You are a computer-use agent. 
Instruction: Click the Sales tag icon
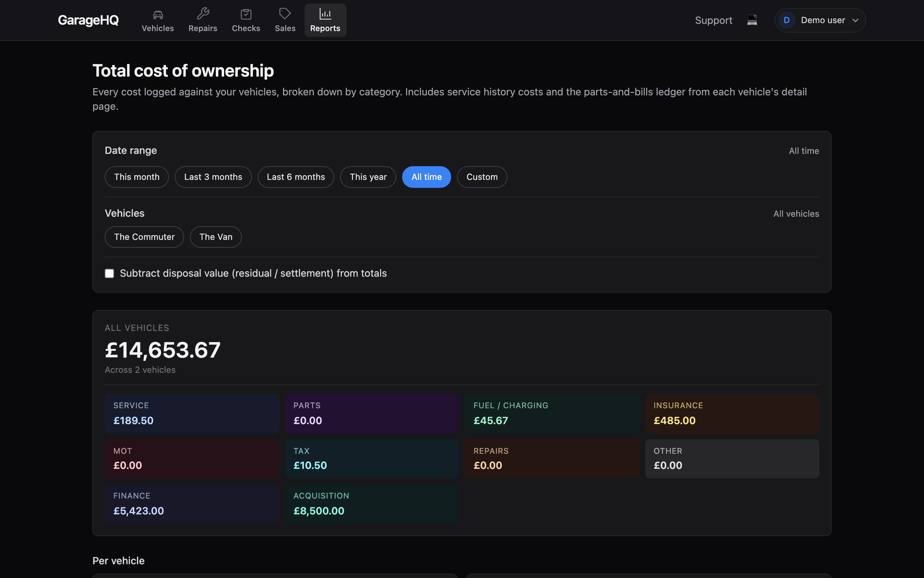(x=285, y=14)
